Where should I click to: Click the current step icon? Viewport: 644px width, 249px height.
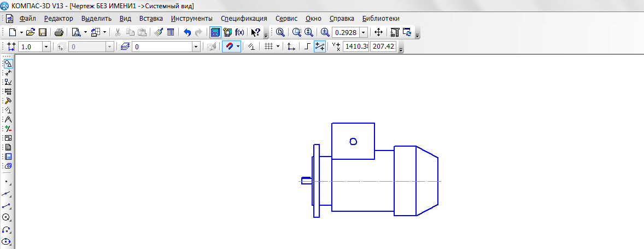[11, 47]
